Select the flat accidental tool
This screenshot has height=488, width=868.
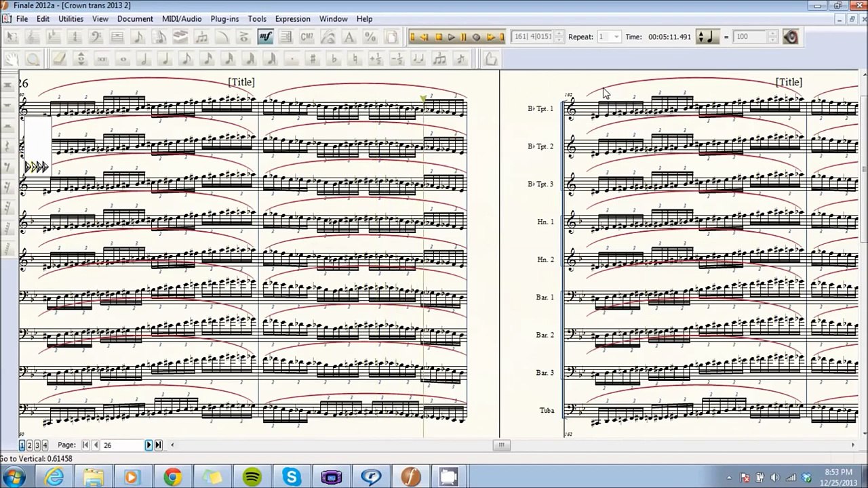click(x=334, y=59)
